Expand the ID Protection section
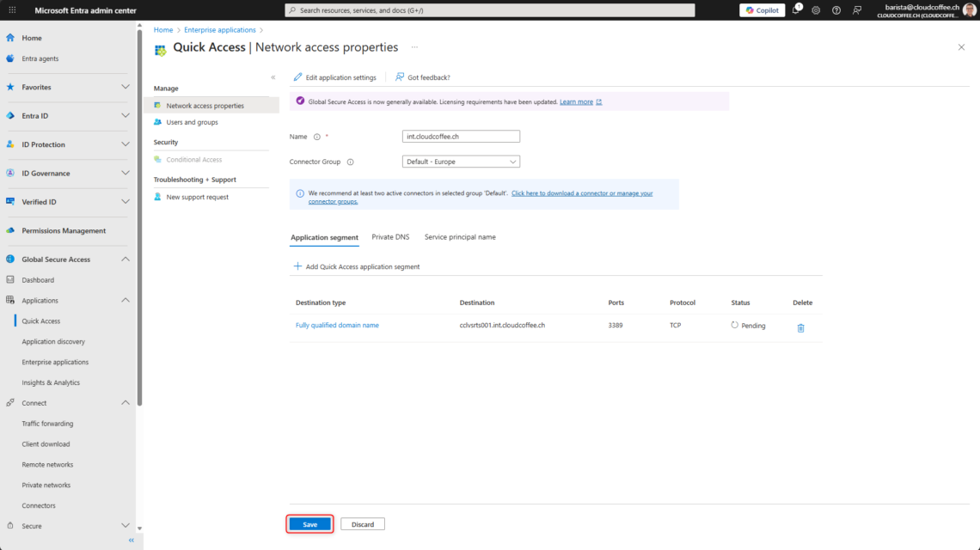Screen dimensions: 980x550 point(126,144)
